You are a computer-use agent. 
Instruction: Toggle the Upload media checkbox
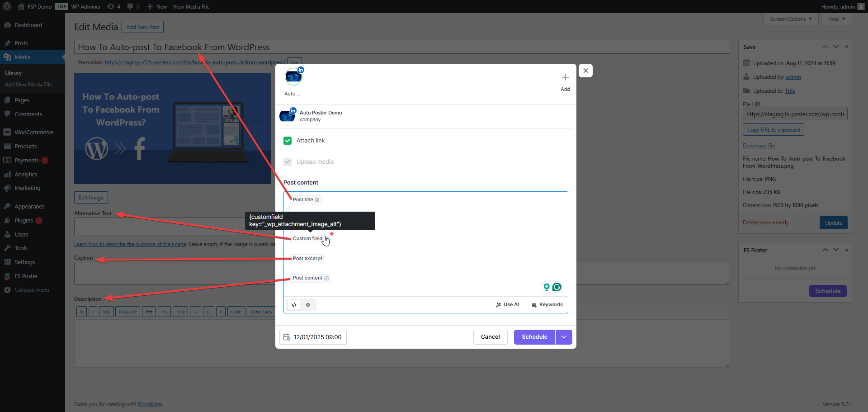pos(288,162)
